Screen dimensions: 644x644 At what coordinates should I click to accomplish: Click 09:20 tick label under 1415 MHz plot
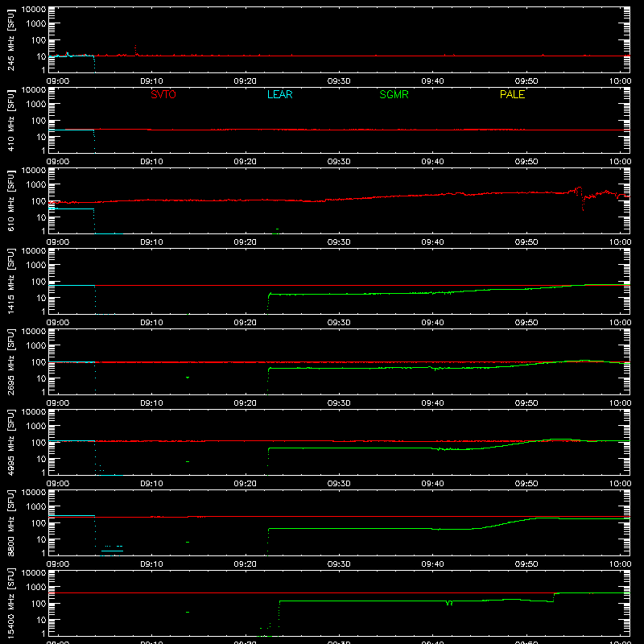(246, 323)
